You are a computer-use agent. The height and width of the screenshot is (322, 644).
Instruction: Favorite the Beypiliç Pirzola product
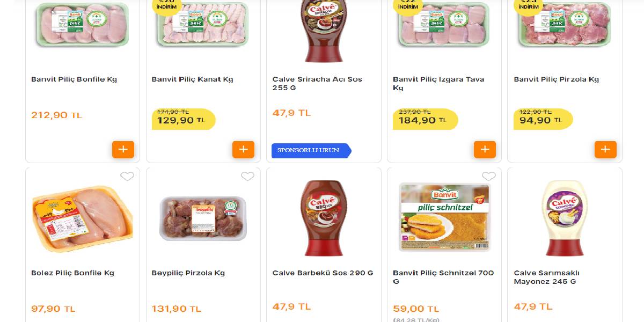(x=247, y=177)
